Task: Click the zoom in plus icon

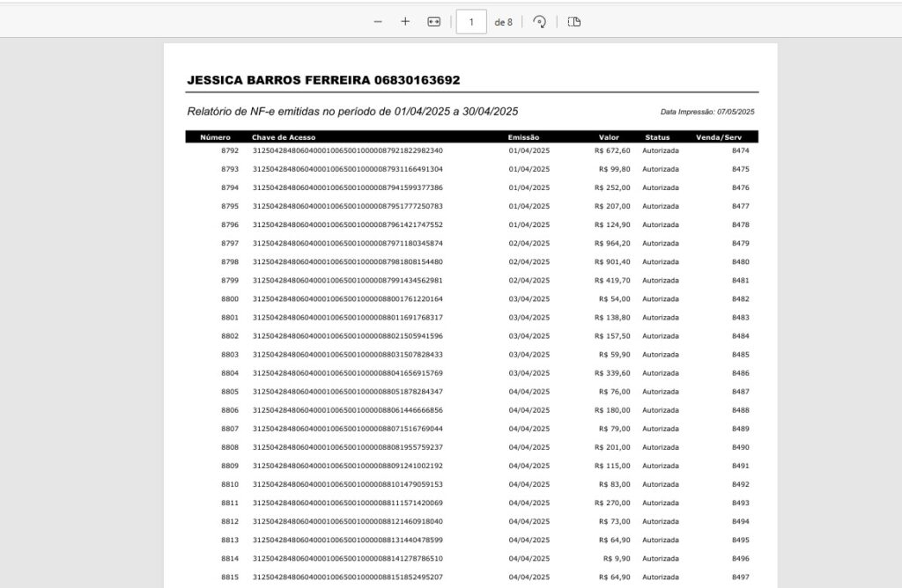Action: coord(405,22)
